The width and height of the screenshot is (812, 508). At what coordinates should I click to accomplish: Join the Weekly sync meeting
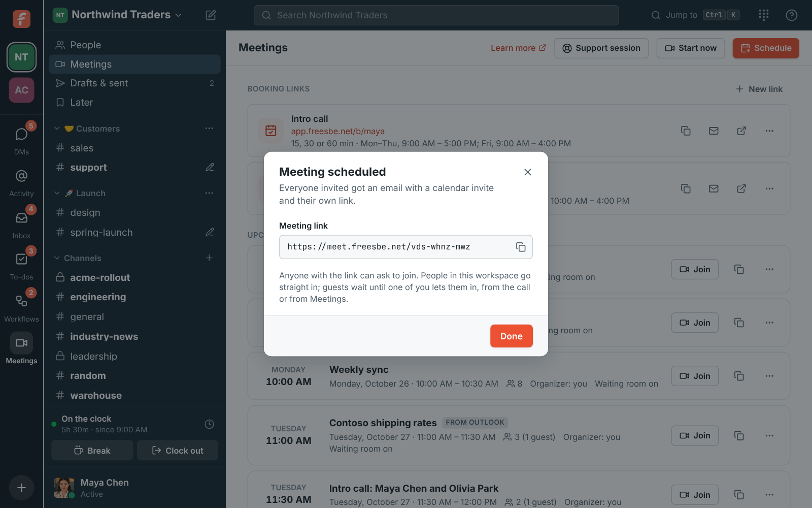tap(695, 376)
